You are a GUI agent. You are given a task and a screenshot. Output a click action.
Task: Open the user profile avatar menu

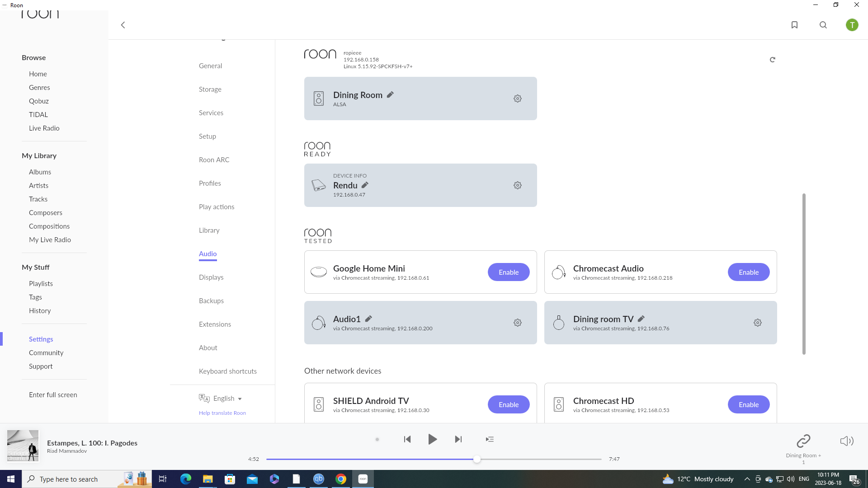[852, 25]
